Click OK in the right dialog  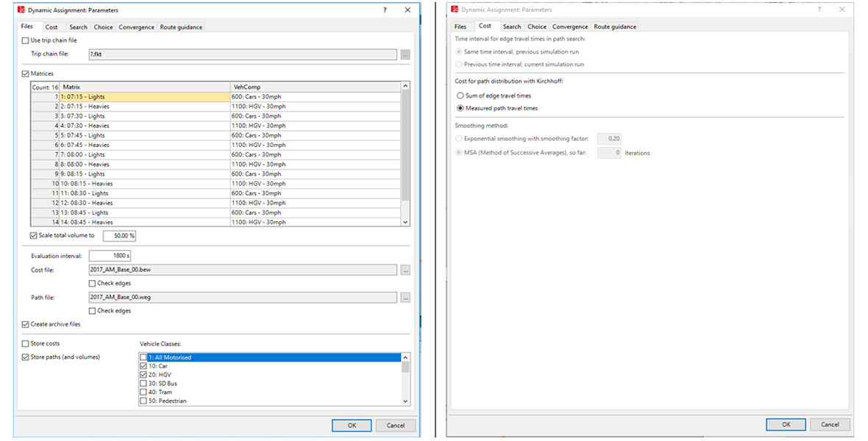tap(786, 424)
